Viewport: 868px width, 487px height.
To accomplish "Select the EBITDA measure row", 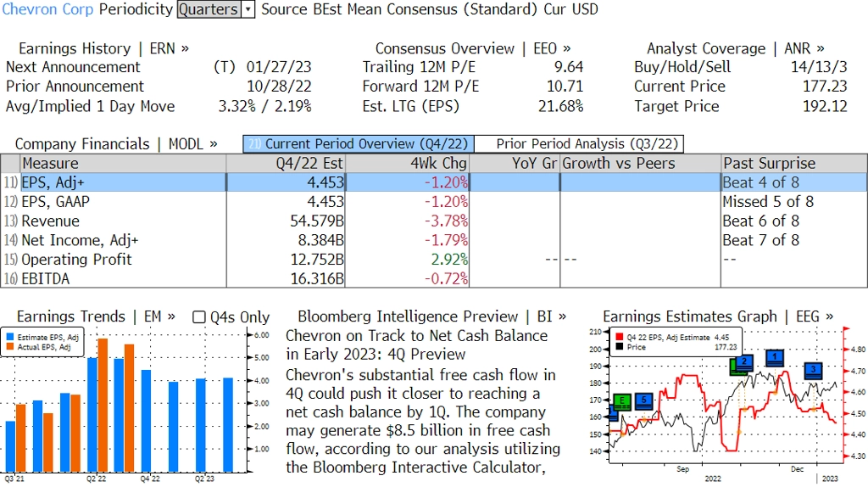I will coord(434,278).
